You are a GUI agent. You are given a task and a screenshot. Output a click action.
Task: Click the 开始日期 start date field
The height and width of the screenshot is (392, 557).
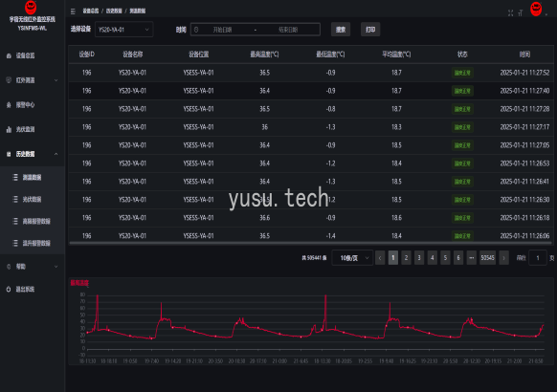tap(222, 30)
